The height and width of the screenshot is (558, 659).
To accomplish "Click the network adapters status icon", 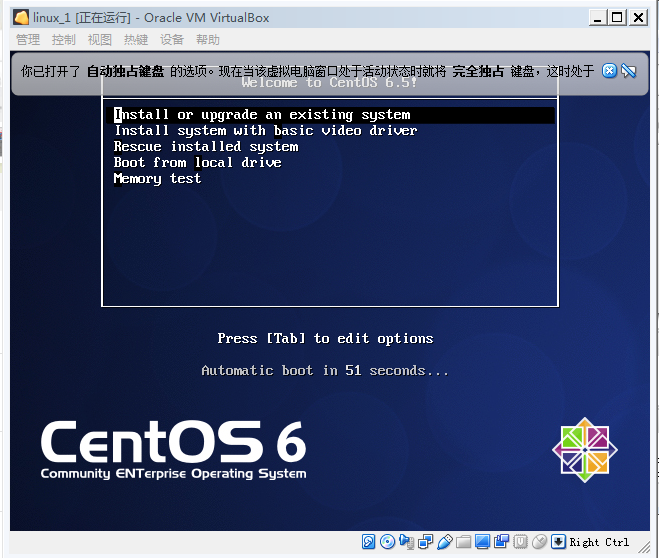I will coord(425,542).
